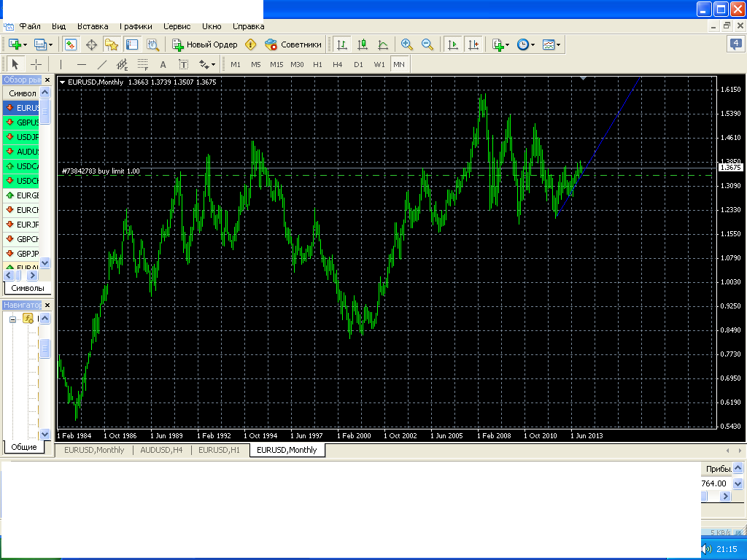Set timeframe to D1
The image size is (747, 560).
(x=358, y=64)
